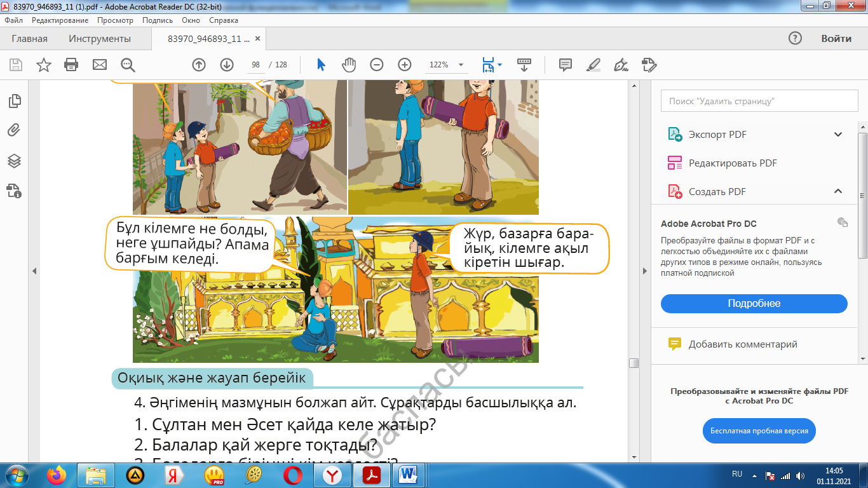Switch to the Инструменты tab
This screenshot has width=868, height=488.
pyautogui.click(x=100, y=39)
